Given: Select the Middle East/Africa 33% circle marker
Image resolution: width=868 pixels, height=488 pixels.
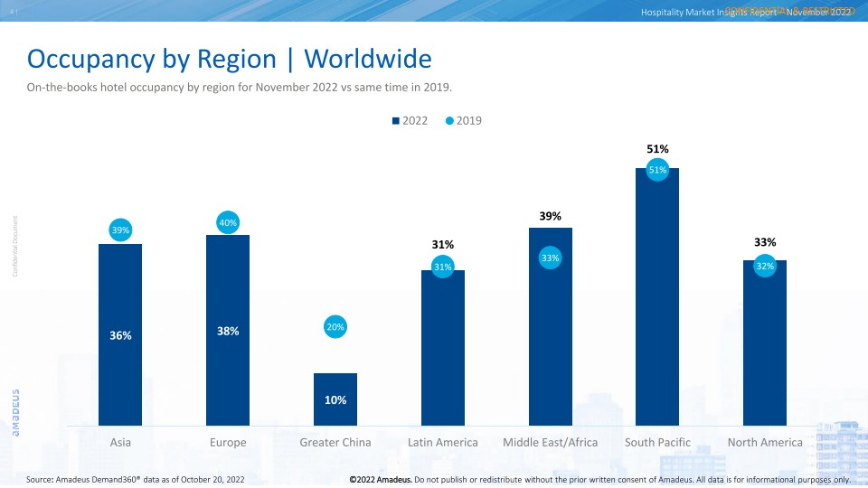Looking at the screenshot, I should point(551,258).
